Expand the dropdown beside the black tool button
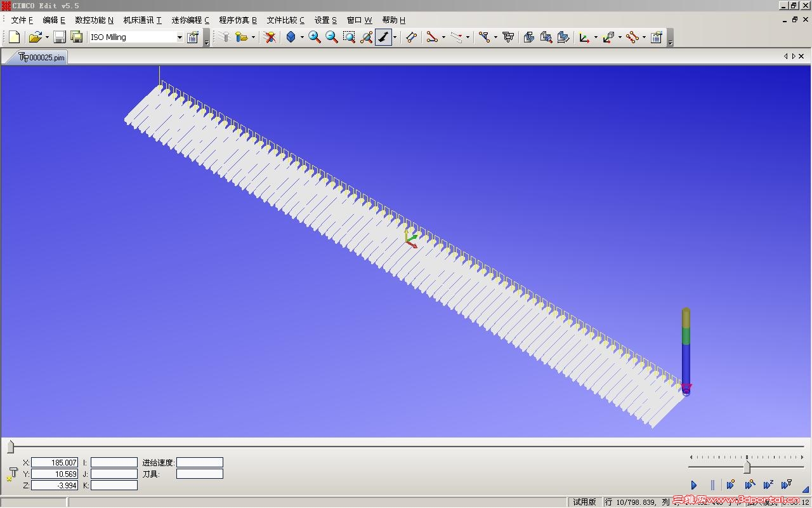This screenshot has width=812, height=508. tap(395, 37)
